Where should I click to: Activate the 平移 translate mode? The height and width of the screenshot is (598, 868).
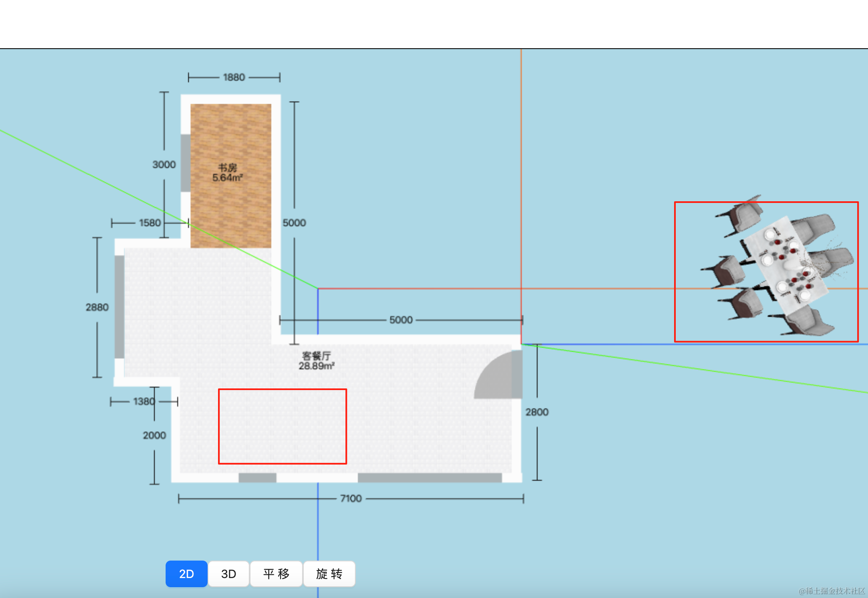pyautogui.click(x=276, y=574)
